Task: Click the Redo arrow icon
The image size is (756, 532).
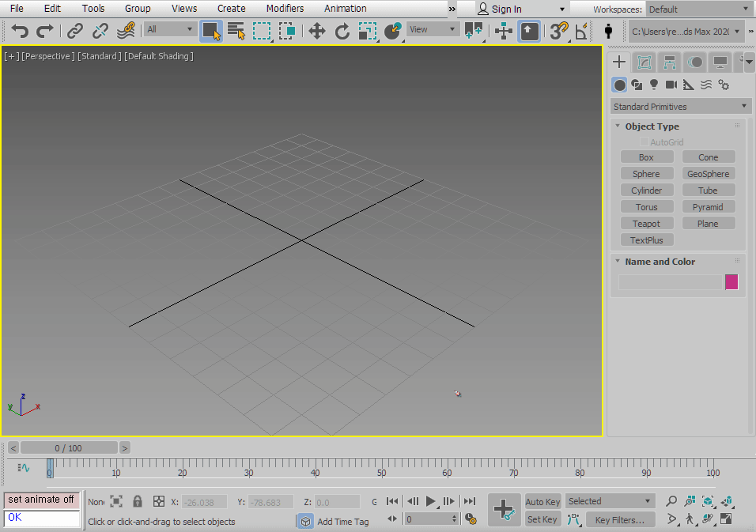Action: (45, 32)
